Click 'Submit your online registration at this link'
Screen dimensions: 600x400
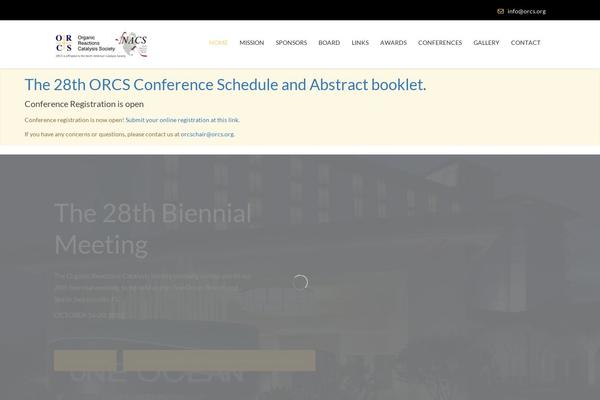[182, 120]
